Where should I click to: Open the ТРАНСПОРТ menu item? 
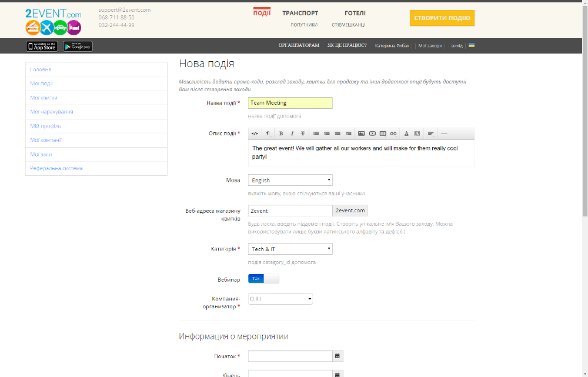pyautogui.click(x=300, y=13)
